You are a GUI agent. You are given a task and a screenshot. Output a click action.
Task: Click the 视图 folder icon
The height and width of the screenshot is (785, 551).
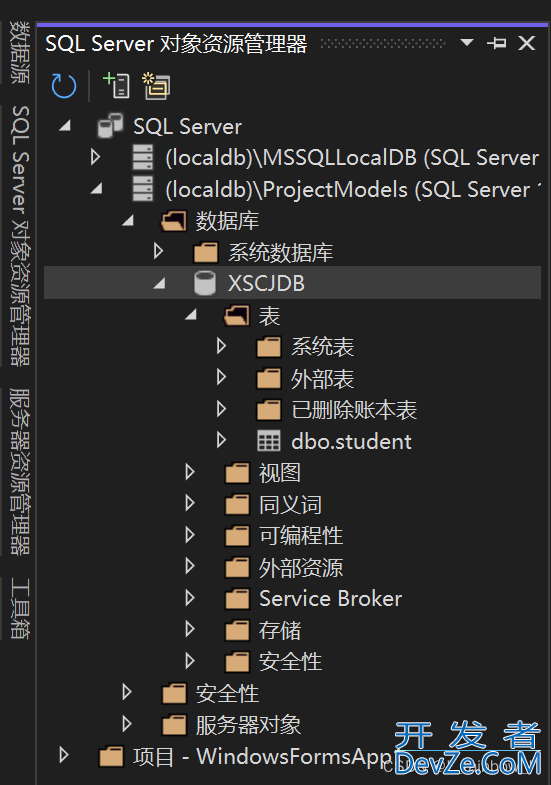point(237,473)
